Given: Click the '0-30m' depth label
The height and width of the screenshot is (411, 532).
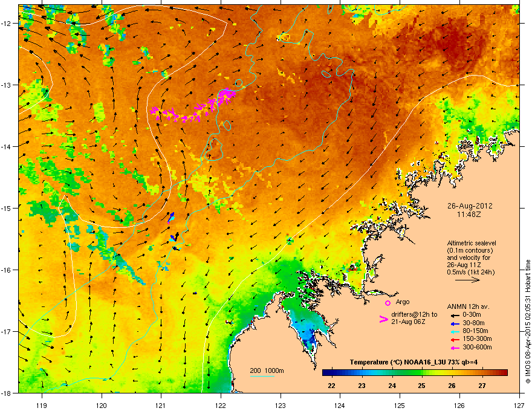Looking at the screenshot, I should point(472,315).
